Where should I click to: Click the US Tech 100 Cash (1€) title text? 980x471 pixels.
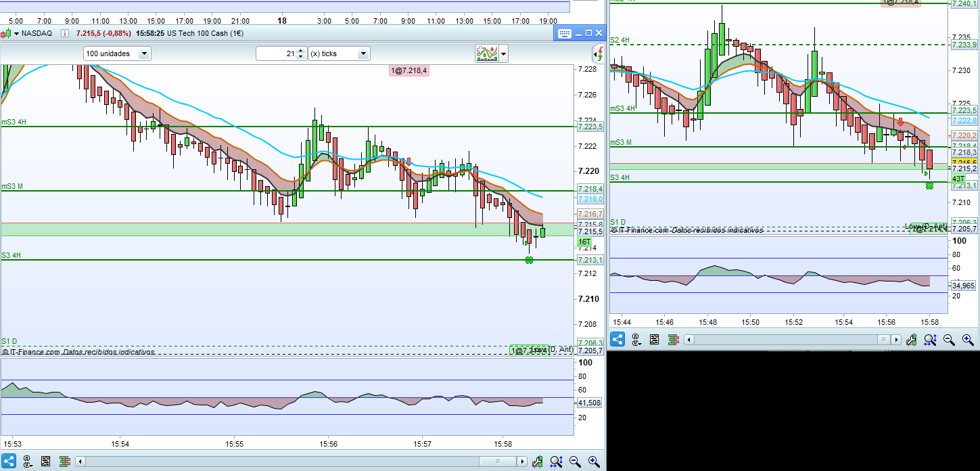click(205, 33)
